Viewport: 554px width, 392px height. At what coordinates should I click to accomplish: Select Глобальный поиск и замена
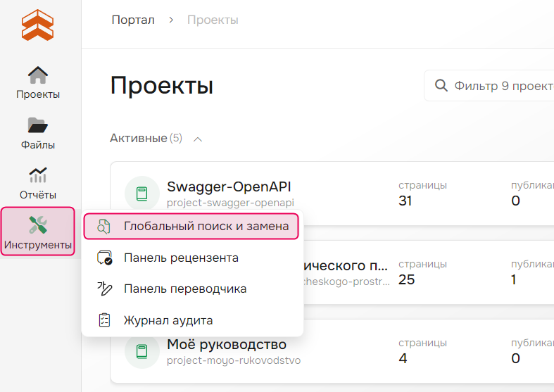tap(191, 227)
